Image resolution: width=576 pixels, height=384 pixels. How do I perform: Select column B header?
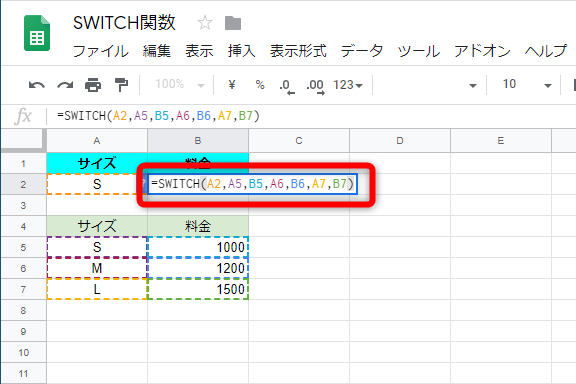click(x=198, y=141)
